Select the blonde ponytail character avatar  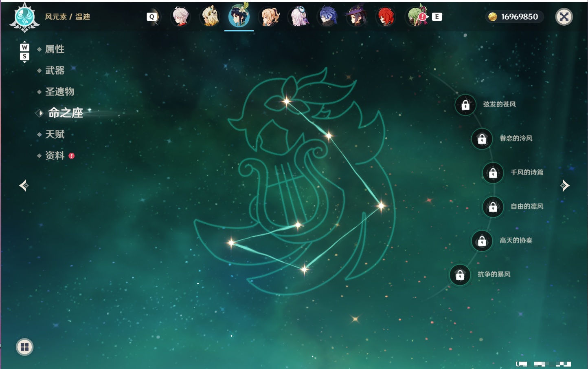tap(269, 17)
